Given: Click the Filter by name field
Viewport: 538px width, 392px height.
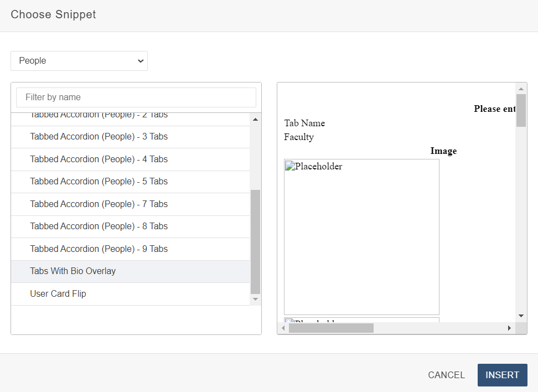Looking at the screenshot, I should click(136, 97).
